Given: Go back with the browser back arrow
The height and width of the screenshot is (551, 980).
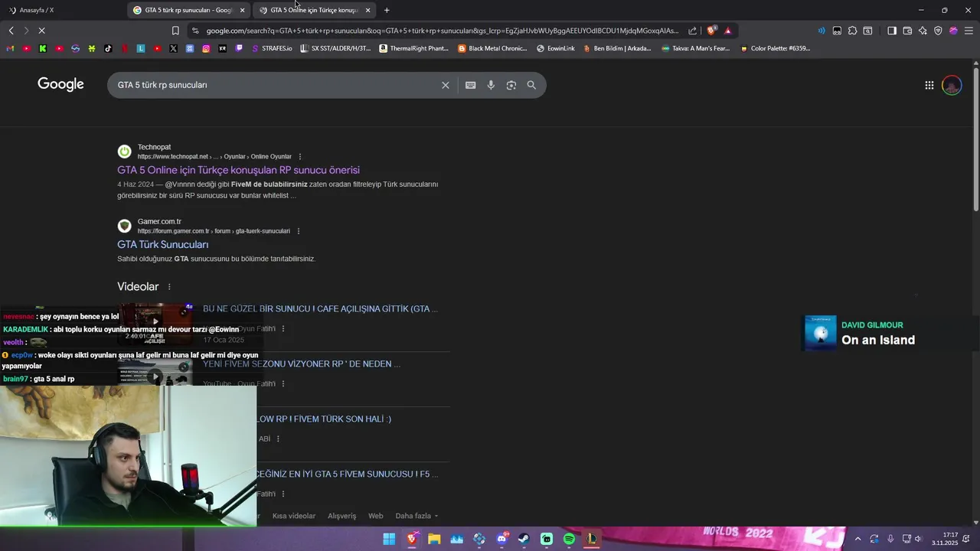Looking at the screenshot, I should [x=11, y=31].
